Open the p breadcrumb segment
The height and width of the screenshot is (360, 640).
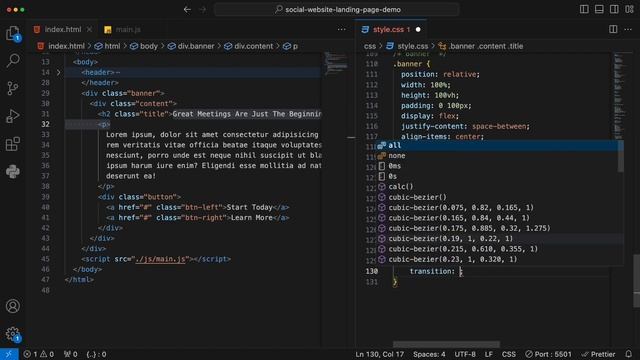point(291,46)
